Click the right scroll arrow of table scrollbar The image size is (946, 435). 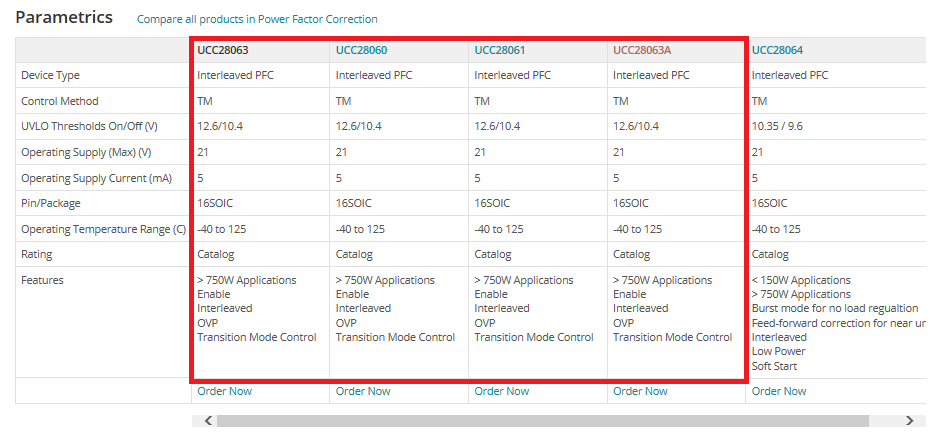click(x=910, y=421)
